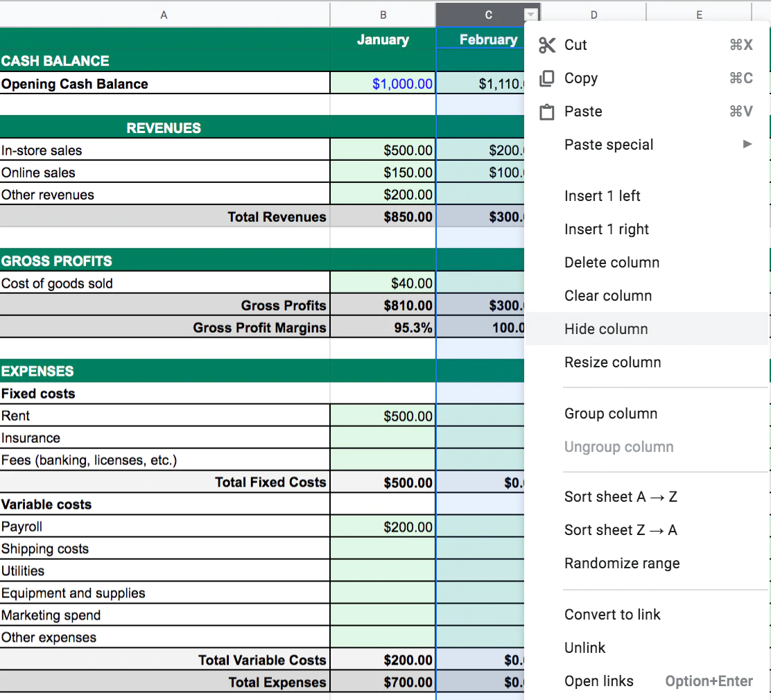The height and width of the screenshot is (700, 771).
Task: Click the clipboard Paste icon
Action: [547, 112]
